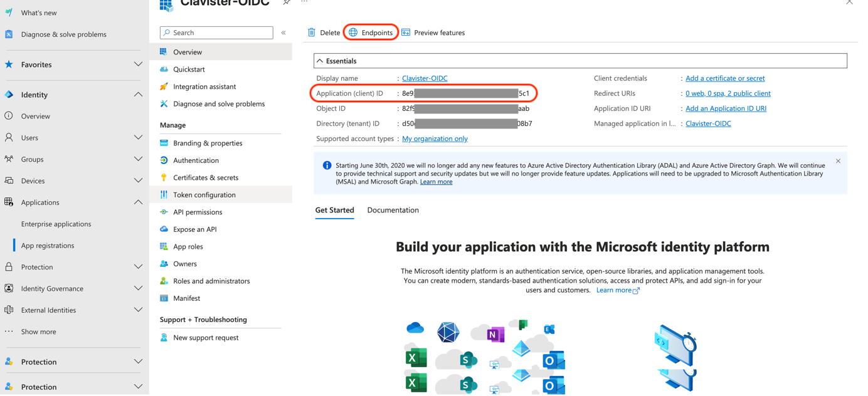Dismiss the ADAL information banner
This screenshot has width=868, height=396.
pyautogui.click(x=838, y=161)
